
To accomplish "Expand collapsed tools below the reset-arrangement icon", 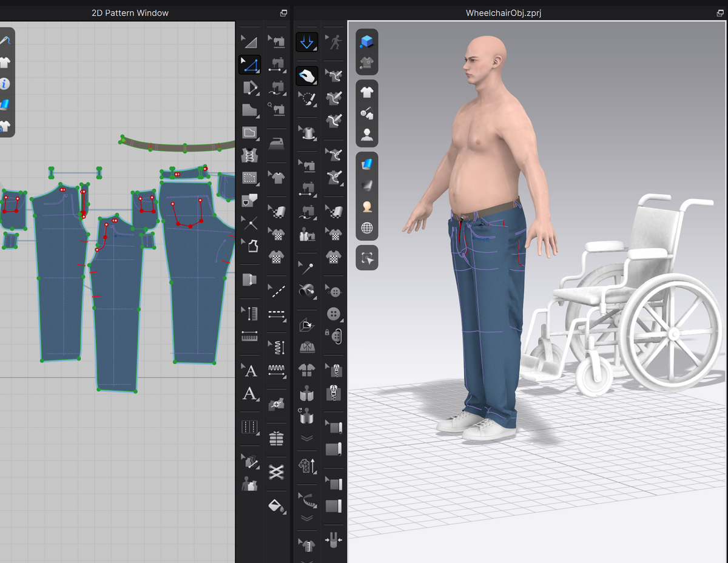I will (307, 438).
